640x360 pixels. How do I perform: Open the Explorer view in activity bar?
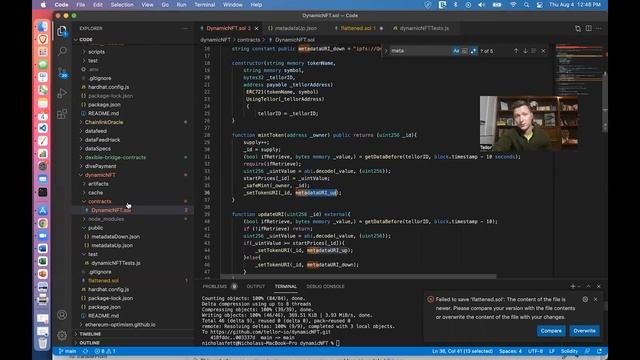[62, 31]
